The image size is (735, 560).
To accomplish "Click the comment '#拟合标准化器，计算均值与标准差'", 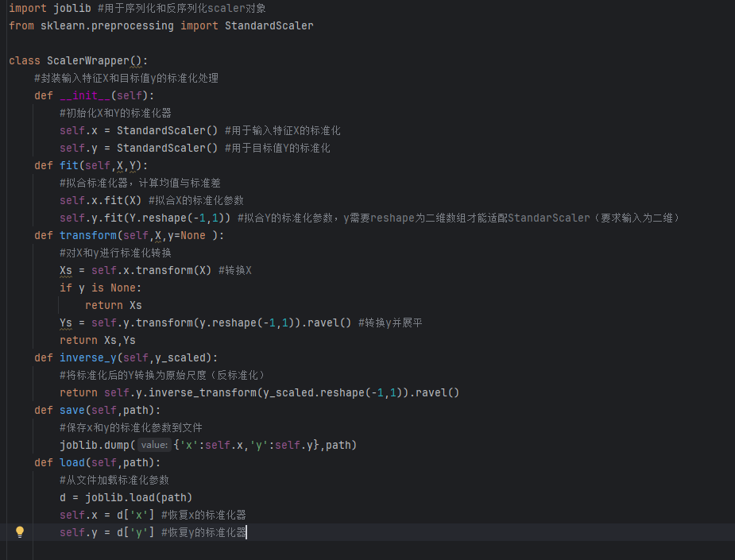I will click(140, 183).
